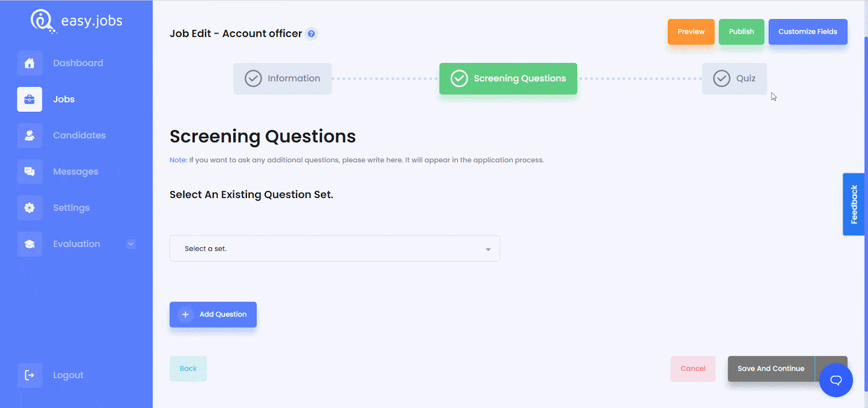868x408 pixels.
Task: Click the orange Preview button
Action: click(x=691, y=32)
